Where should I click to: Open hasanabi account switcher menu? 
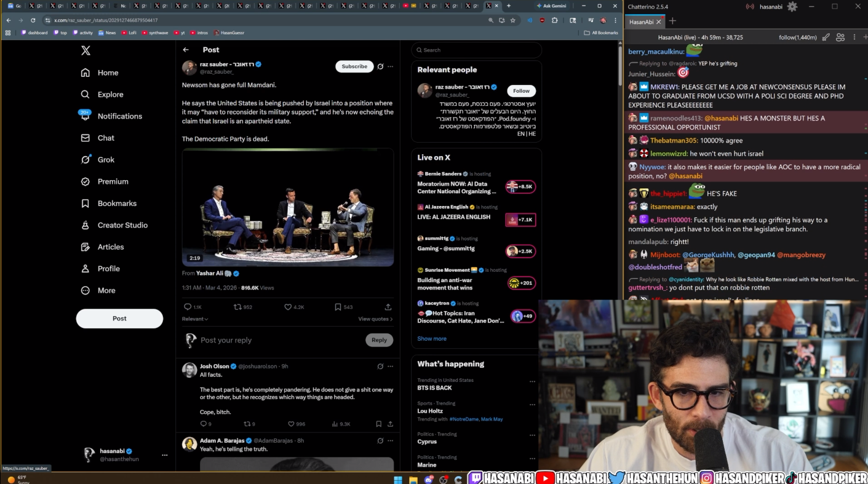[x=164, y=455]
